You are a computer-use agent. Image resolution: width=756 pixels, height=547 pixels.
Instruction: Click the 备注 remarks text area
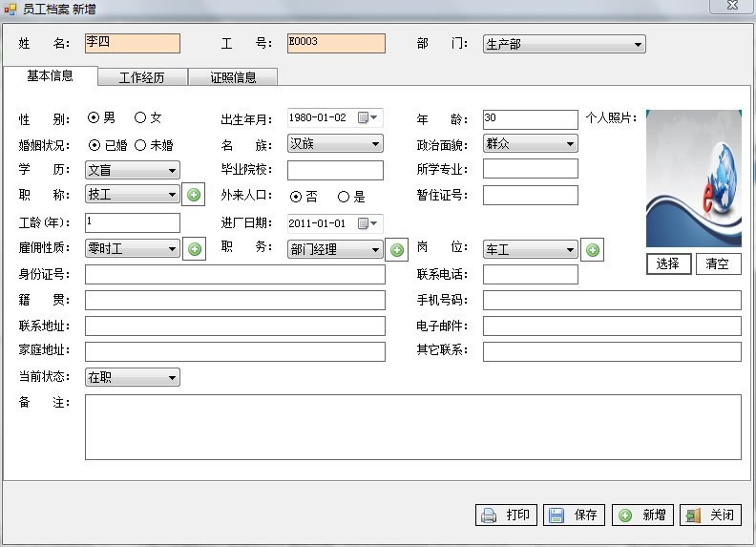pyautogui.click(x=413, y=428)
